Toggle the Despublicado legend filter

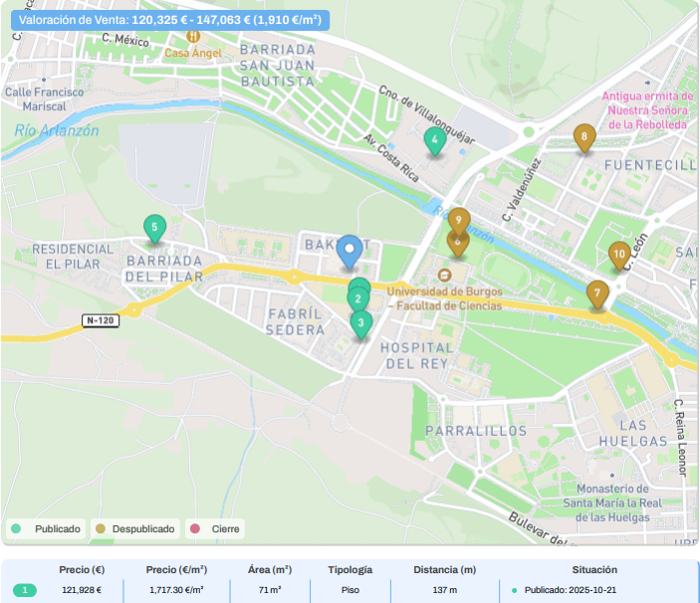pos(134,528)
